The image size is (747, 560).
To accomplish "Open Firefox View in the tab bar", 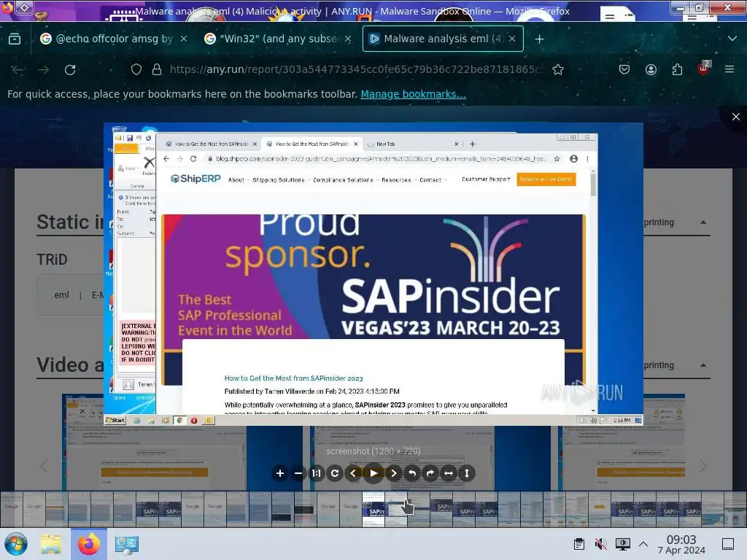I will pos(15,39).
